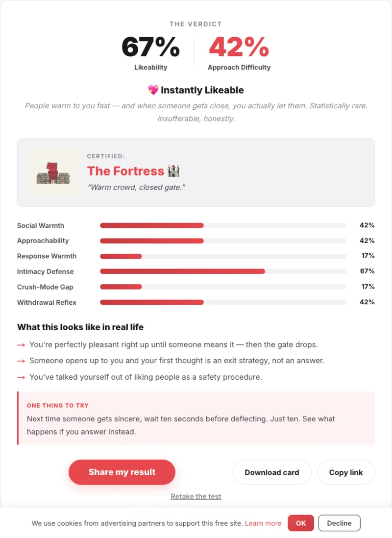The height and width of the screenshot is (538, 392).
Task: Click the Social Warmth progress bar
Action: [x=223, y=225]
